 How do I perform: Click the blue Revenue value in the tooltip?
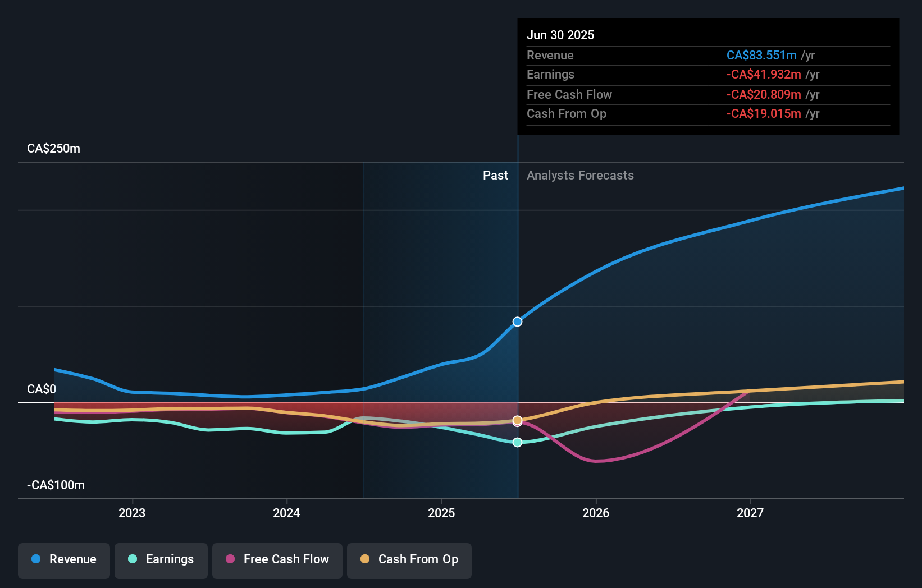click(762, 55)
